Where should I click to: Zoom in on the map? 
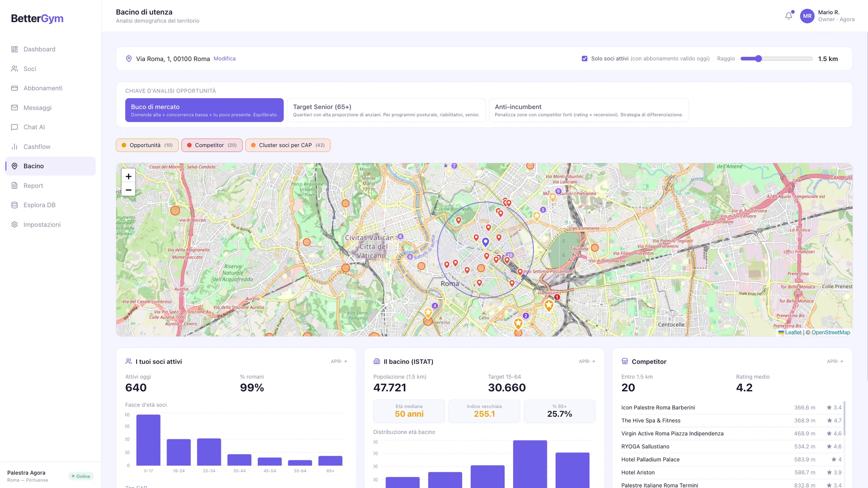(x=128, y=176)
